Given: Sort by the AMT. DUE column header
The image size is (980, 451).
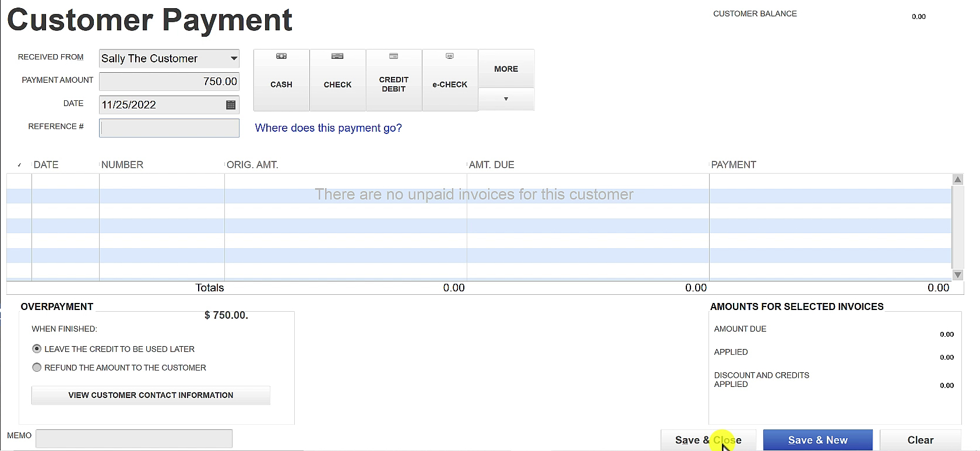Looking at the screenshot, I should [x=492, y=165].
